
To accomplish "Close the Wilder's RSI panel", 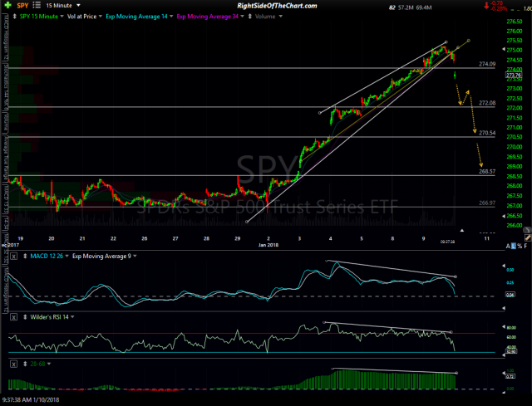I will [13, 317].
